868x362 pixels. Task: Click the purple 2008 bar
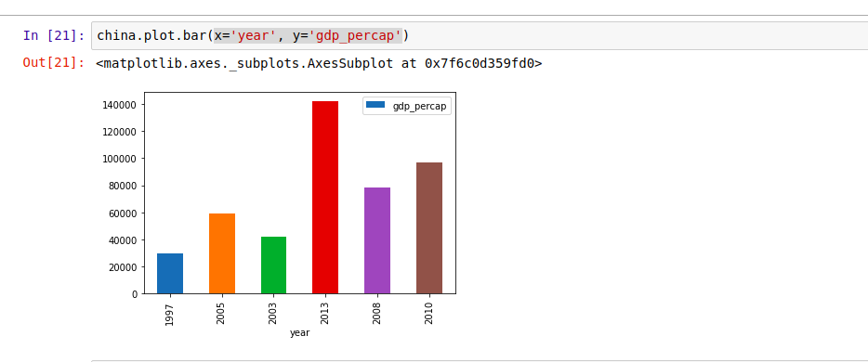[x=377, y=241]
